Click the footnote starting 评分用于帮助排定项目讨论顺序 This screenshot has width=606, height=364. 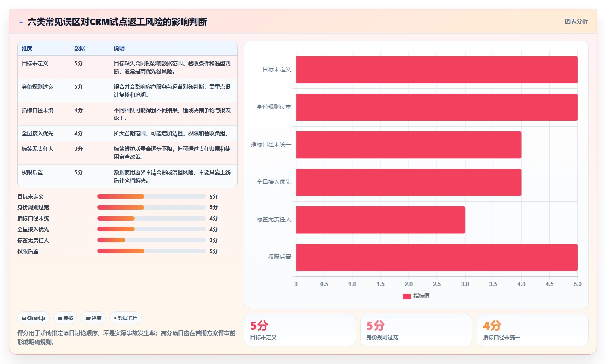126,338
